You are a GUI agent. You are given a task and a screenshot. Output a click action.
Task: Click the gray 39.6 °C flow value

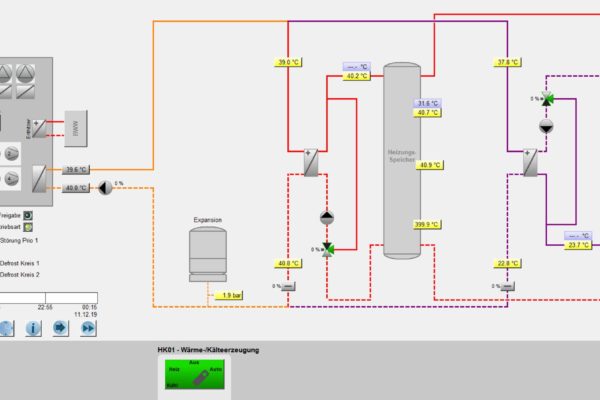[x=76, y=170]
